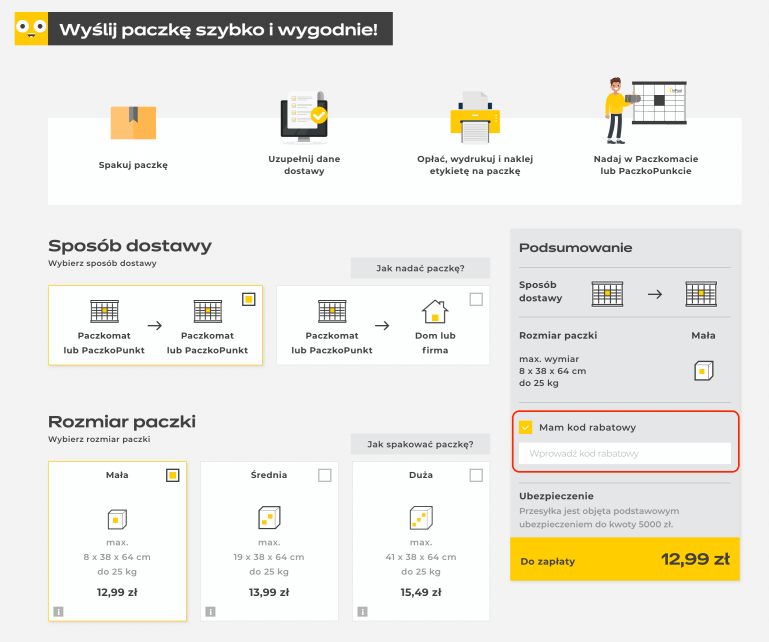Click the Spakuj paczkę step label
Screen dimensions: 769x642
[x=133, y=165]
